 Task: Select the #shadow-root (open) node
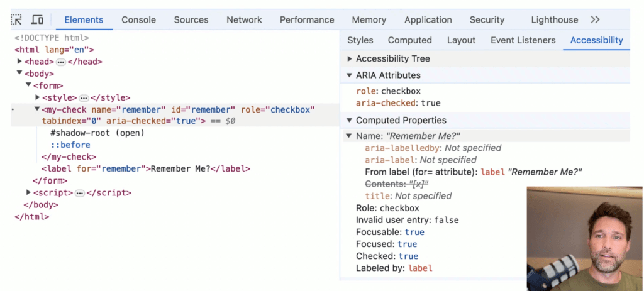point(97,133)
